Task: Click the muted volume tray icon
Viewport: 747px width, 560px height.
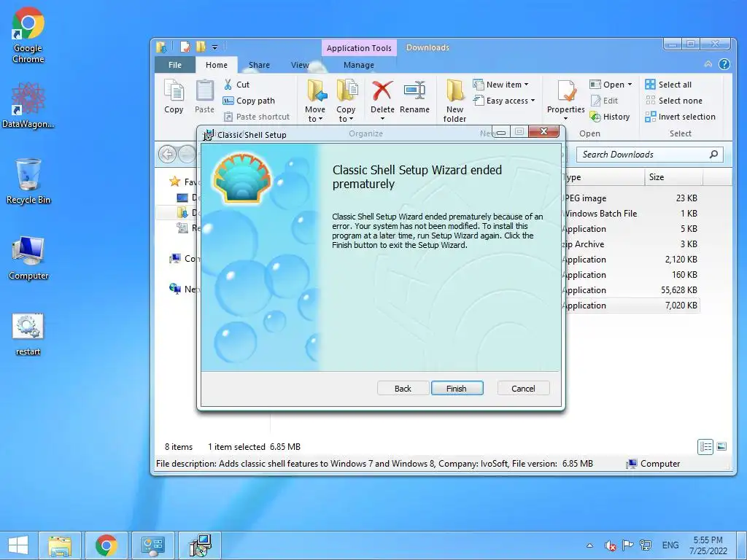Action: point(610,545)
